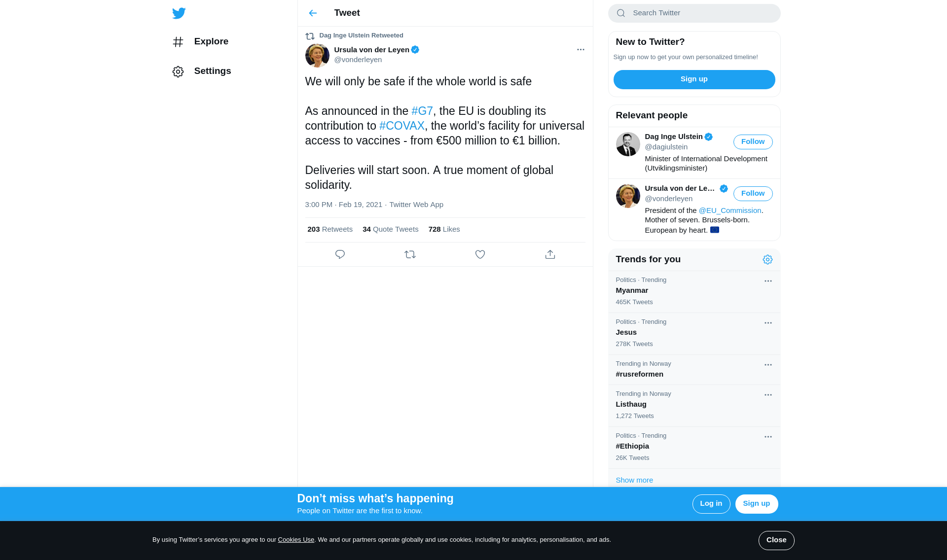Screen dimensions: 947x560
Task: Reply to the tweet with the comment icon
Action: click(x=340, y=254)
